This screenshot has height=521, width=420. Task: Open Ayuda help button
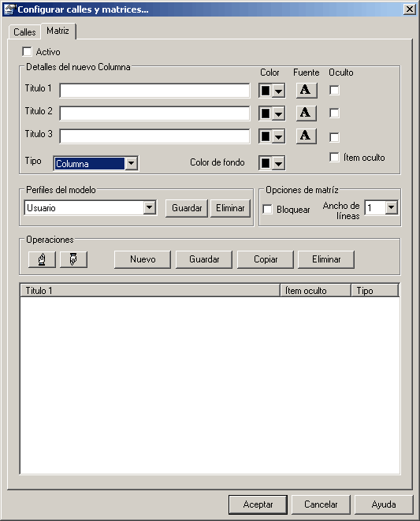coord(384,504)
